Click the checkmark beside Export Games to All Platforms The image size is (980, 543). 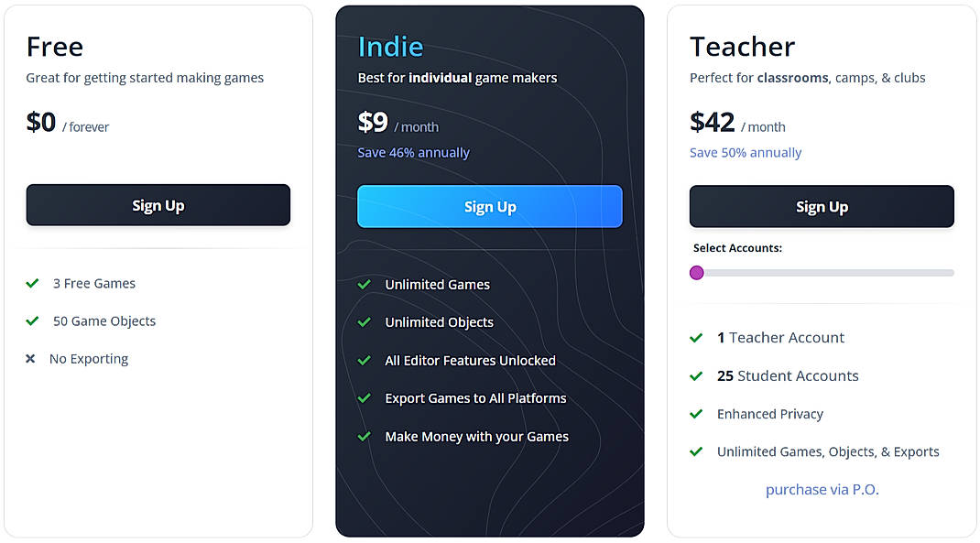[365, 398]
